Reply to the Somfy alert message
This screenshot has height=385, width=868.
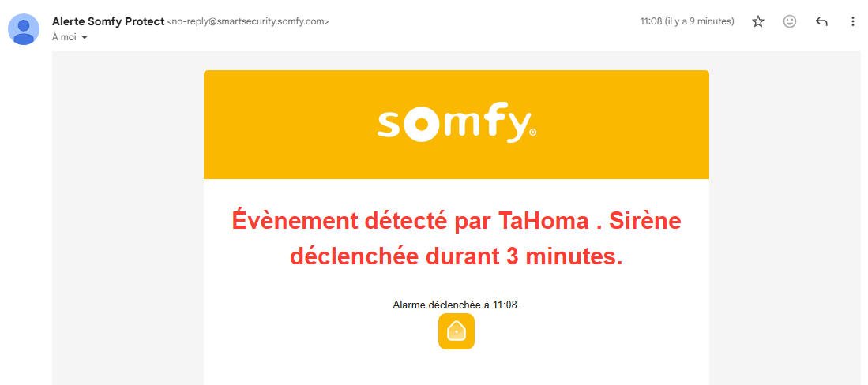click(x=821, y=22)
